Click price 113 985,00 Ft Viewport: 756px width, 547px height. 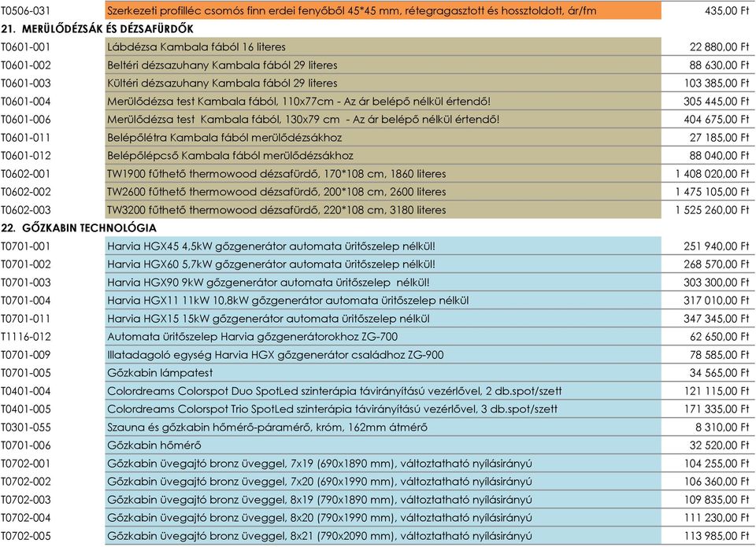(717, 536)
